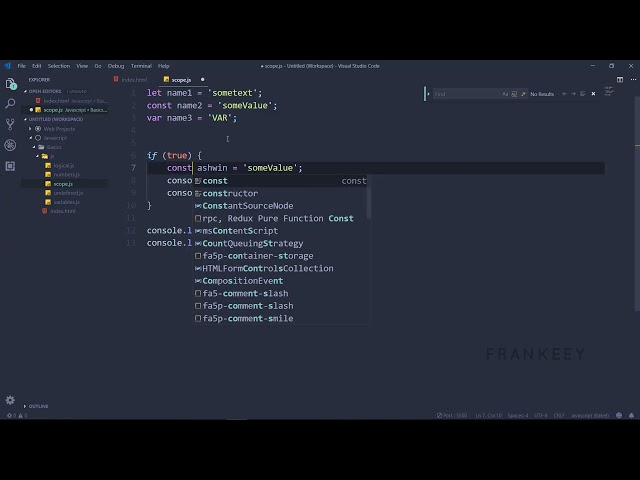The height and width of the screenshot is (480, 640).
Task: Click Spaces: 4 indentation status item
Action: point(518,416)
